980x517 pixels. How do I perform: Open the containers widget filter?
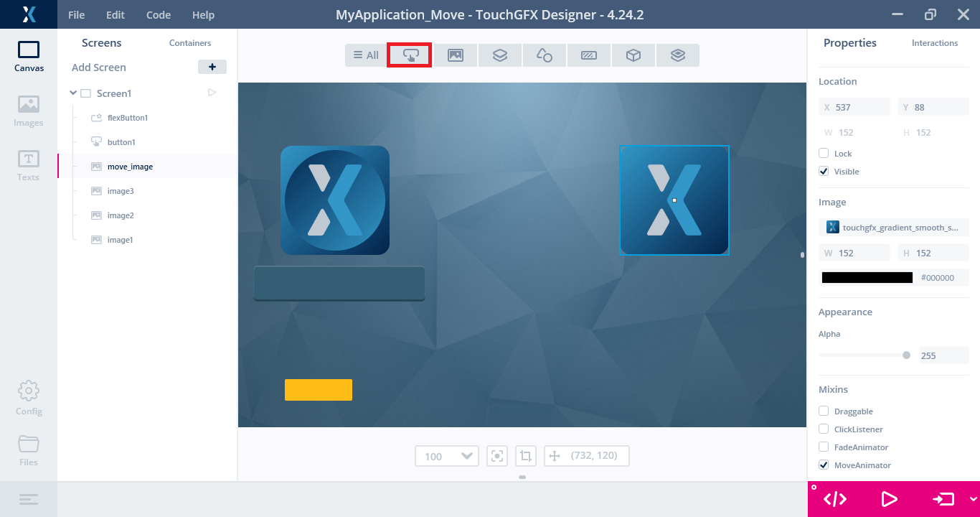coord(500,55)
